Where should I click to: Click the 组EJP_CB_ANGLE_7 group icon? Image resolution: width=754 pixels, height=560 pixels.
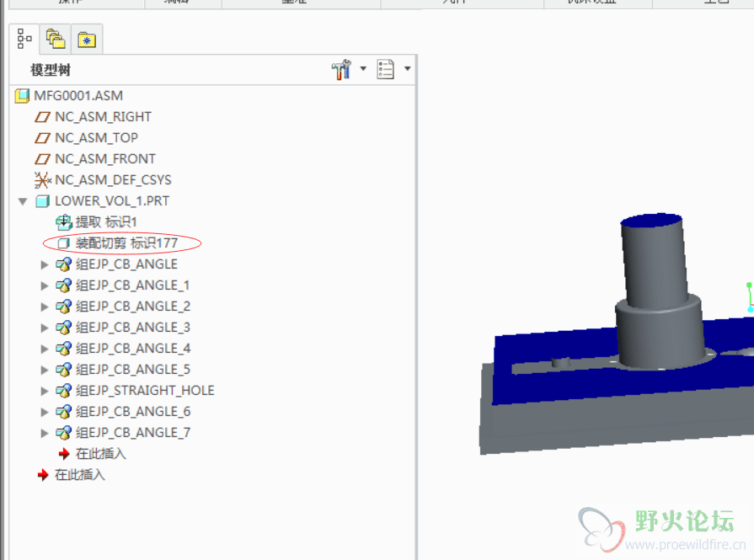[63, 434]
